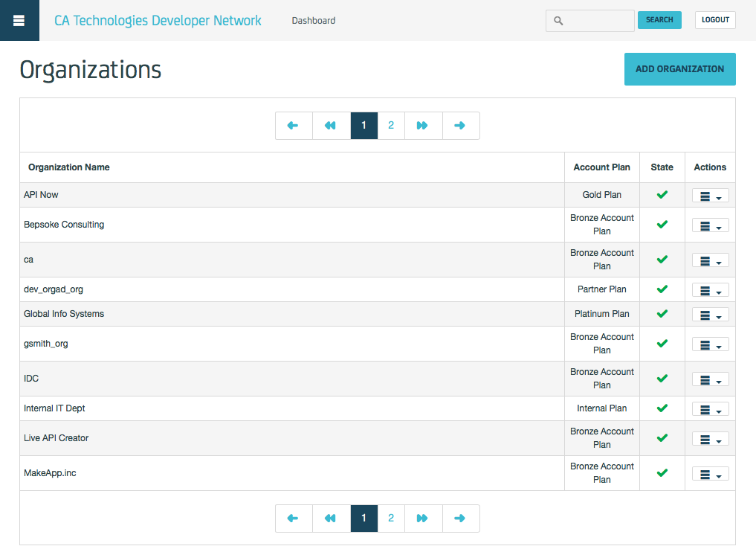Expand Actions menu for Global Info Systems
Image resolution: width=756 pixels, height=549 pixels.
(x=710, y=315)
